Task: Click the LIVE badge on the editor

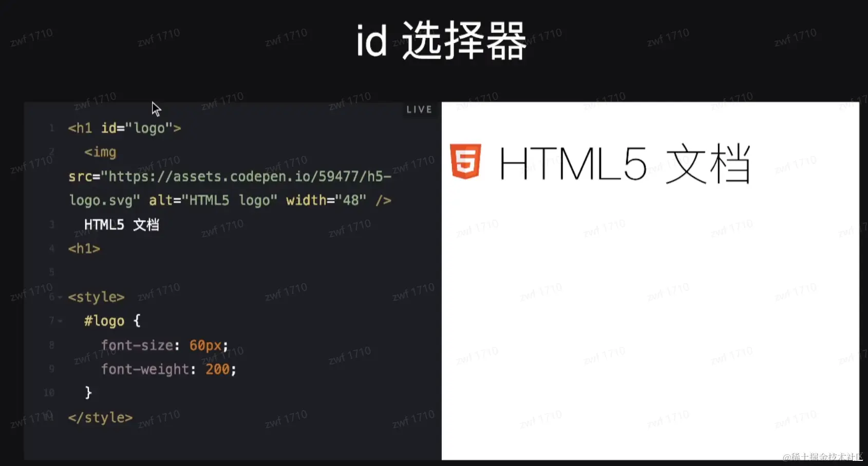Action: [419, 109]
